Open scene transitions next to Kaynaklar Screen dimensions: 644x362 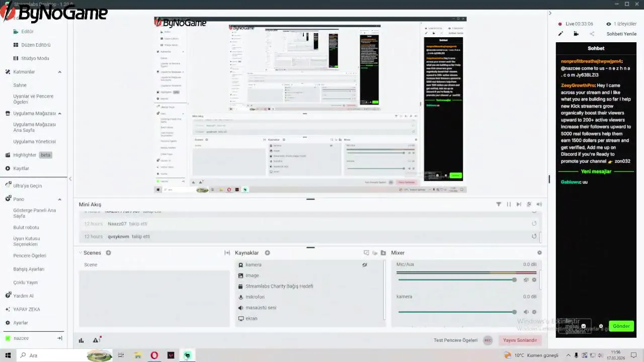pos(227,253)
